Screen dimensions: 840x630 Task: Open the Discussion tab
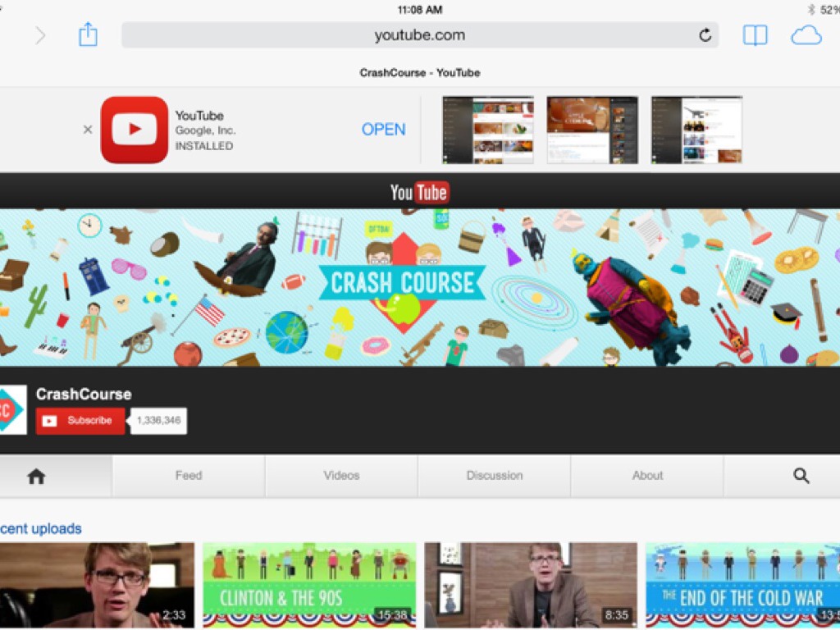[x=494, y=476]
